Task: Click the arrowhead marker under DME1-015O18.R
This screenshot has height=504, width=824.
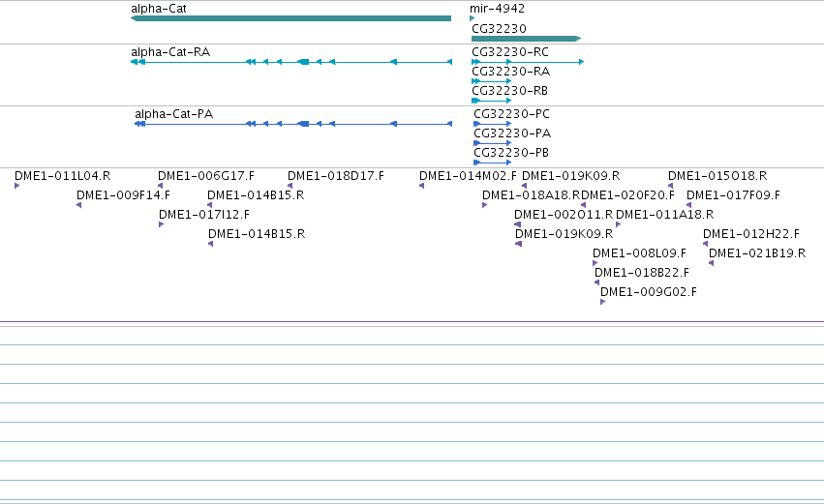Action: [671, 186]
